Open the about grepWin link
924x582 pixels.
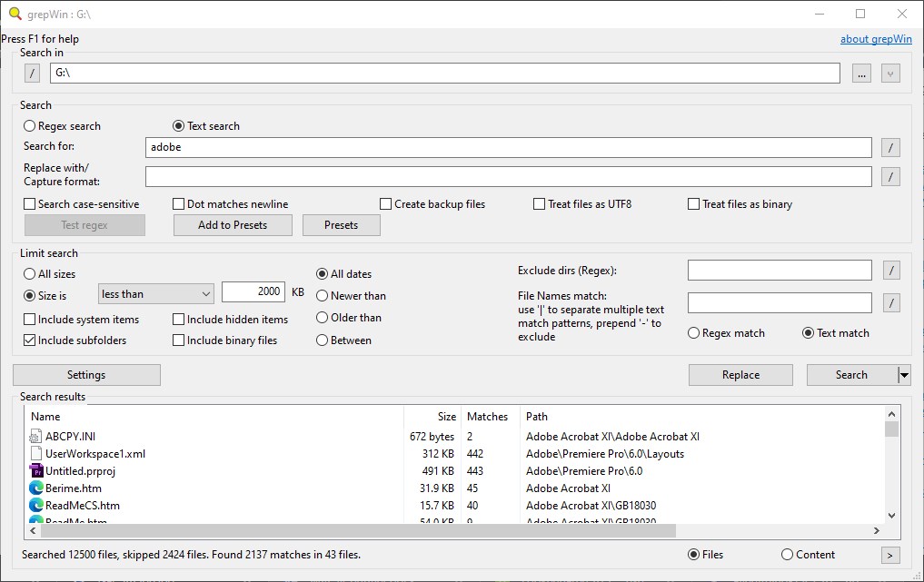[x=876, y=39]
